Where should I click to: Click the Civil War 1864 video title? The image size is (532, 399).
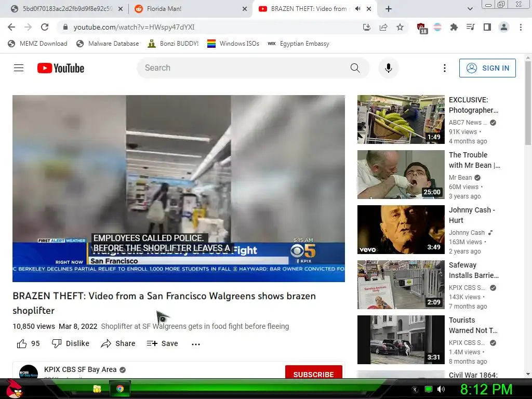473,375
